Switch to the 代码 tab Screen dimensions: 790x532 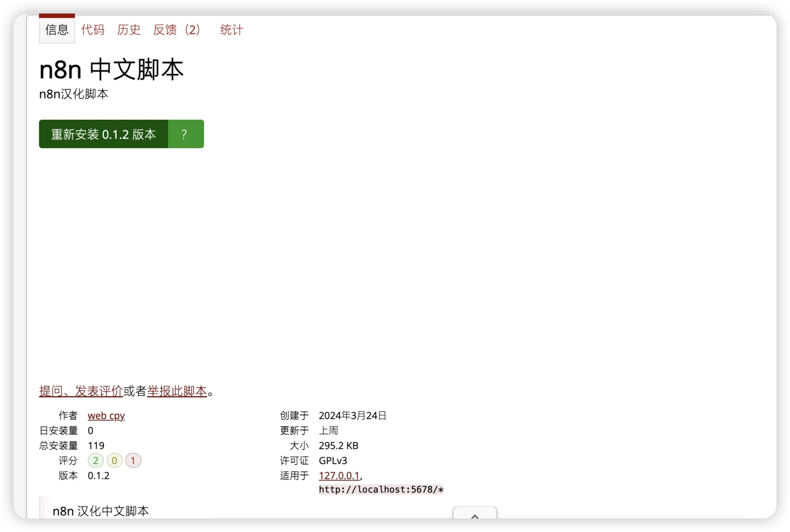click(93, 30)
